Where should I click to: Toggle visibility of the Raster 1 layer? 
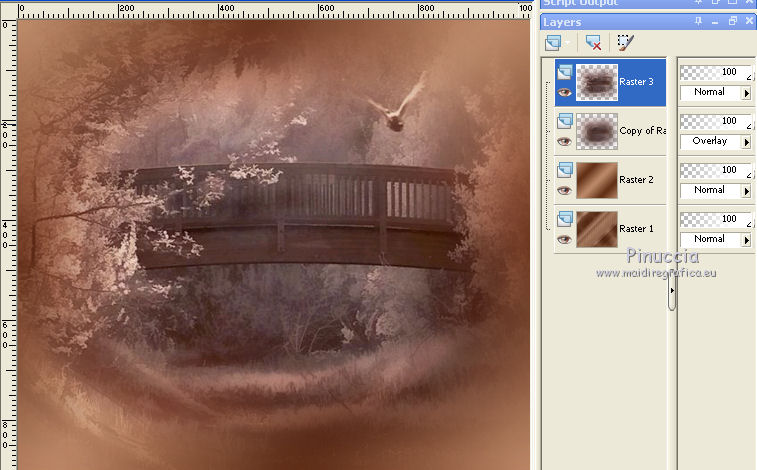tap(564, 239)
